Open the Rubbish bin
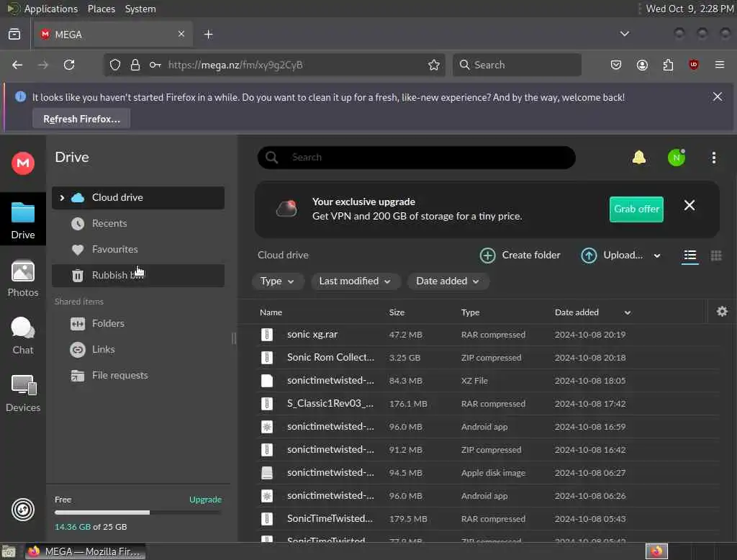Image resolution: width=737 pixels, height=560 pixels. (138, 275)
